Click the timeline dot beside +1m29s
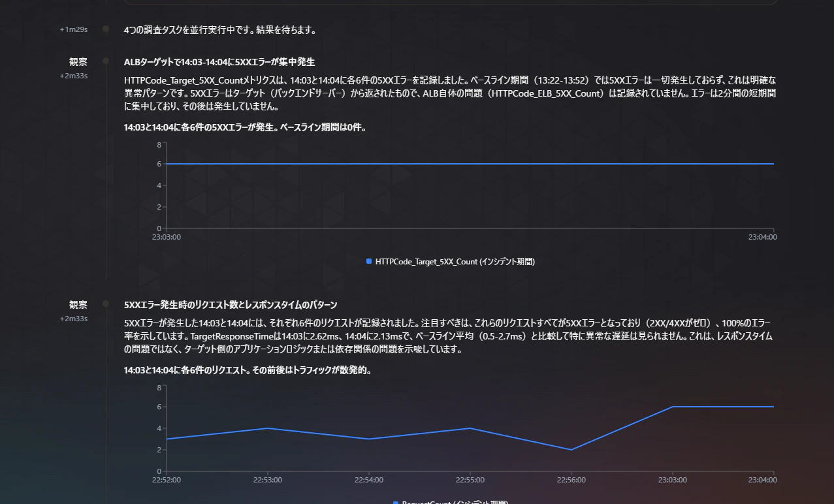 [x=105, y=29]
